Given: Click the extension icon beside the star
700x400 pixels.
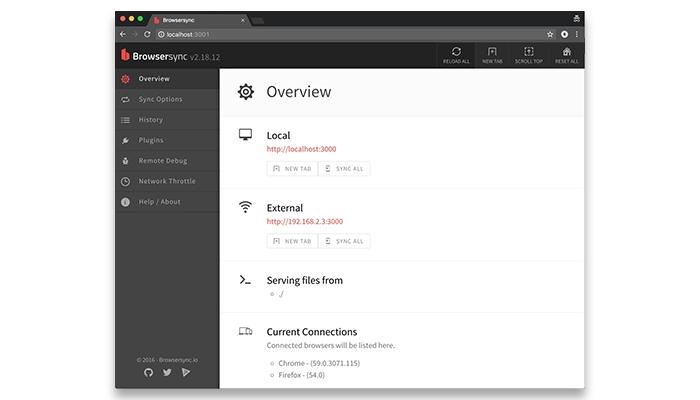Looking at the screenshot, I should point(564,34).
